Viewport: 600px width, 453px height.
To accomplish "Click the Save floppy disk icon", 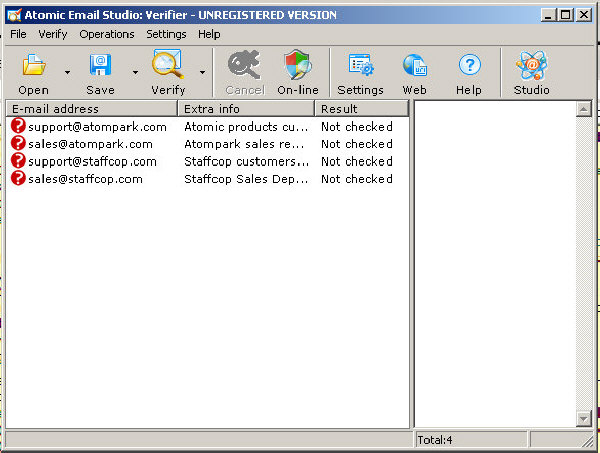I will 100,64.
